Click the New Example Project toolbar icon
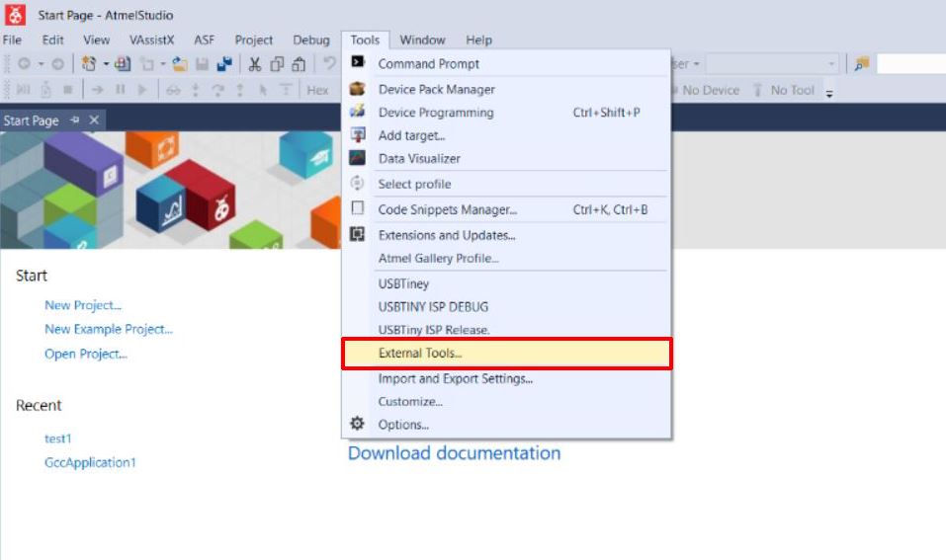946x560 pixels. click(123, 64)
